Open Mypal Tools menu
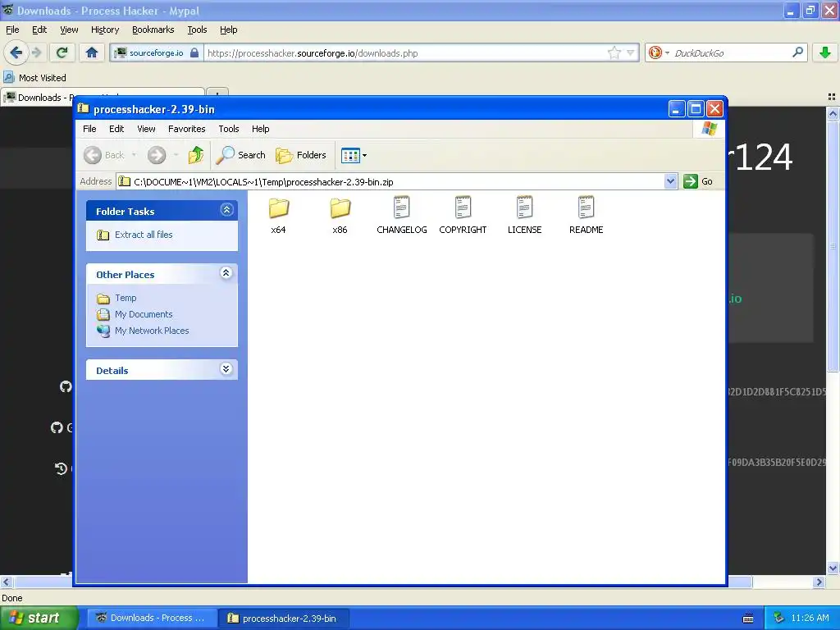This screenshot has height=630, width=840. [x=197, y=30]
